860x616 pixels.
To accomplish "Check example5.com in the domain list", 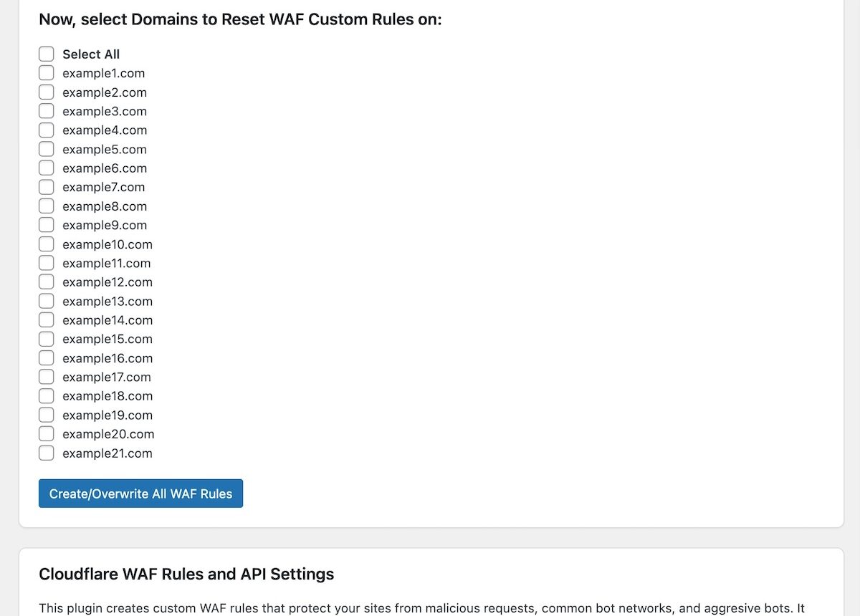I will pyautogui.click(x=46, y=148).
